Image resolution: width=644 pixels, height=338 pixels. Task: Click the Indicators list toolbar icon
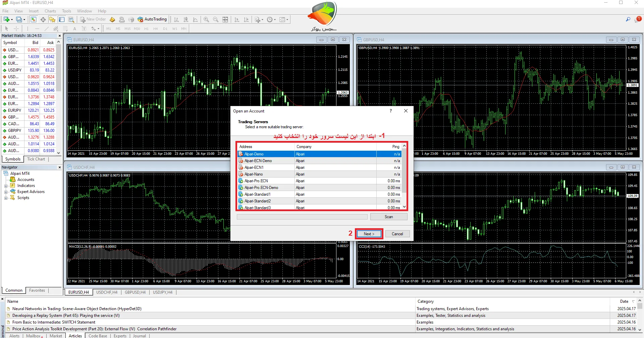(x=257, y=19)
